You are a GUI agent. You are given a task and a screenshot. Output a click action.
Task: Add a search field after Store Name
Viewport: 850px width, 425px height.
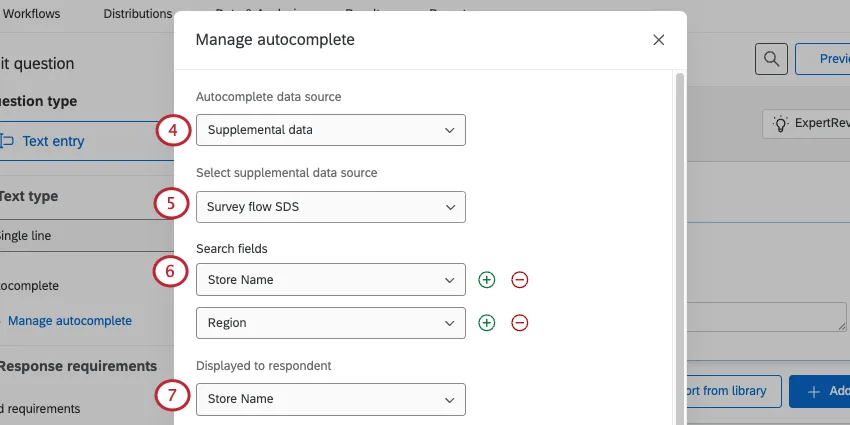point(487,280)
